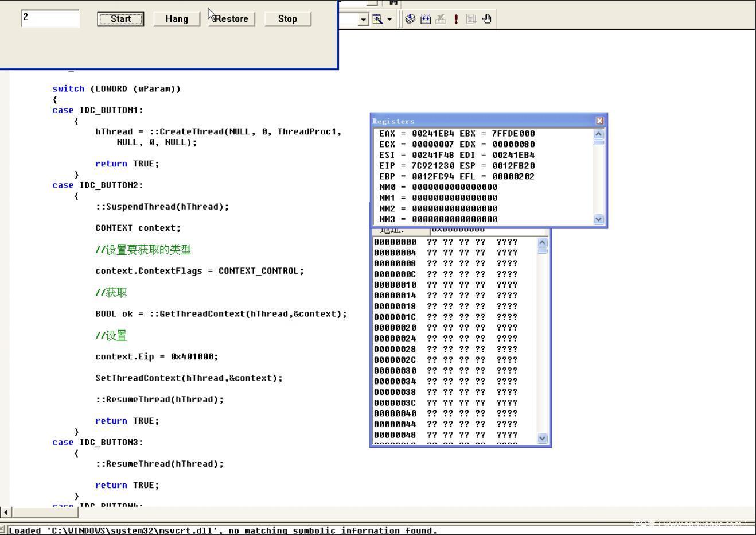This screenshot has height=535, width=756.
Task: Click the Go debug toolbar icon
Action: point(471,19)
